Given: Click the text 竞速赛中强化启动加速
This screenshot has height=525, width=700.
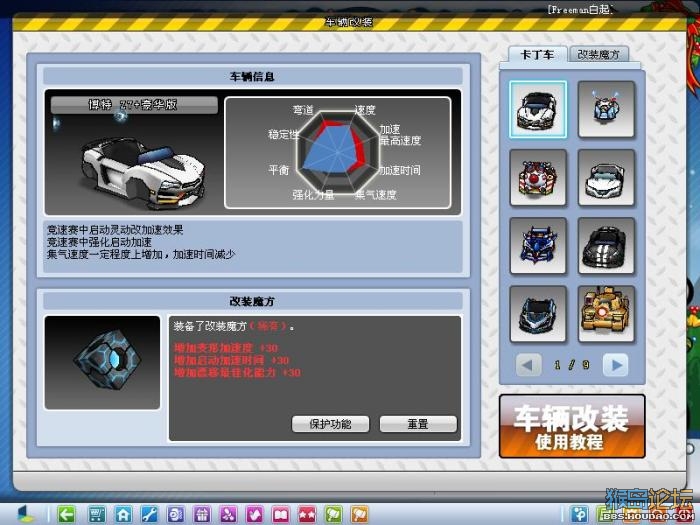Looking at the screenshot, I should coord(100,242).
